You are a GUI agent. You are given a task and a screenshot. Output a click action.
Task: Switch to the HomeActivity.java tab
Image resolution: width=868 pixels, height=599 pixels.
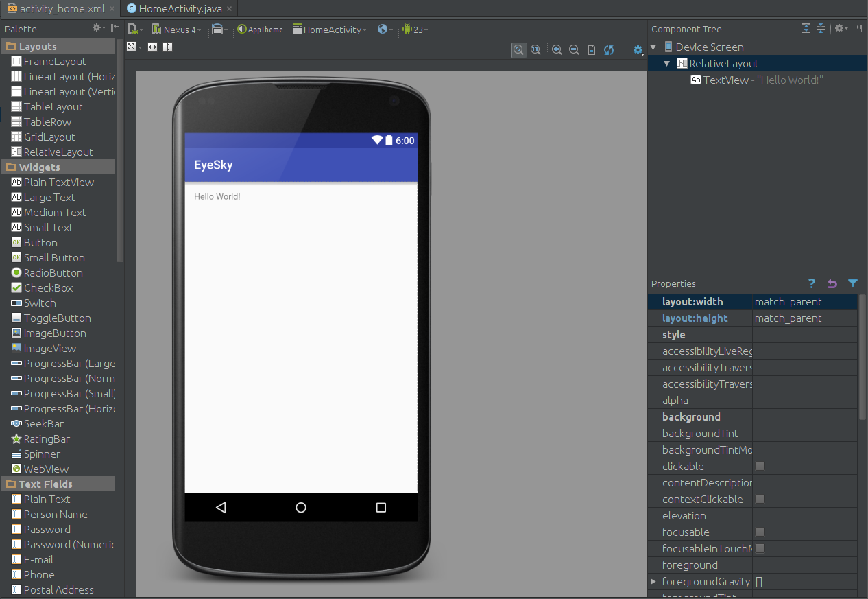coord(178,10)
